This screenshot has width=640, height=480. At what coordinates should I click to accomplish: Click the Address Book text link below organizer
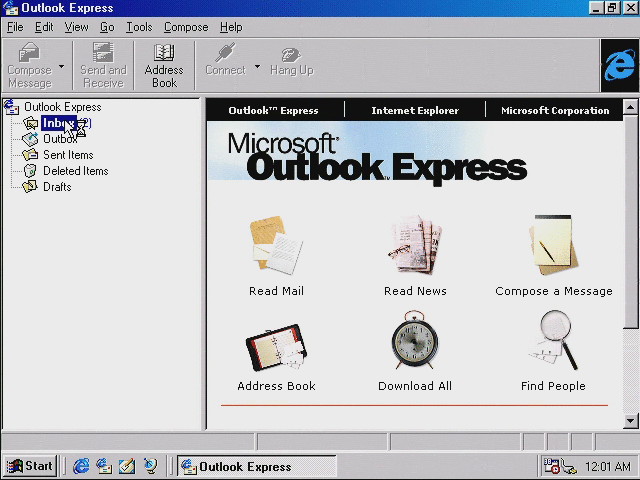point(276,386)
